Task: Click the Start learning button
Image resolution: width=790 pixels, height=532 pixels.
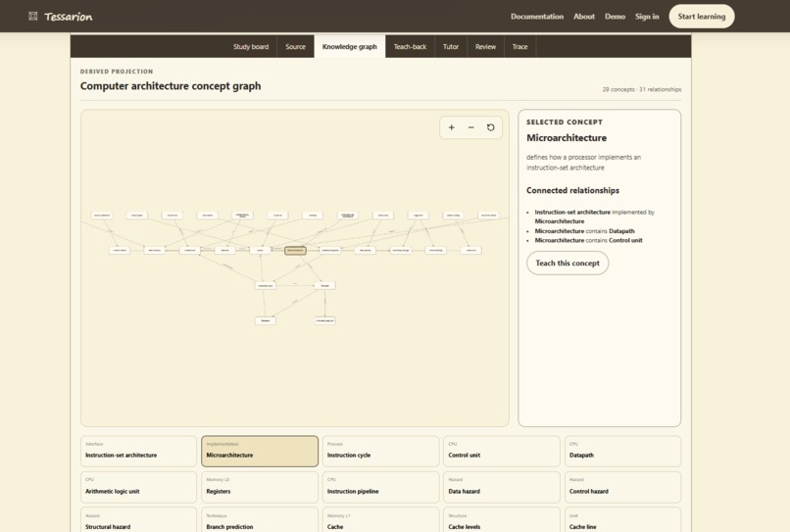Action: pyautogui.click(x=702, y=16)
